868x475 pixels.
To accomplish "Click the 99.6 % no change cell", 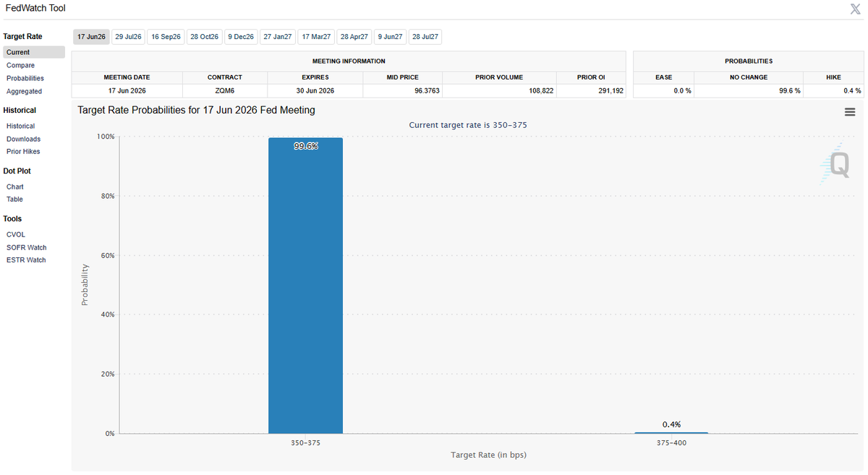I will pyautogui.click(x=749, y=90).
